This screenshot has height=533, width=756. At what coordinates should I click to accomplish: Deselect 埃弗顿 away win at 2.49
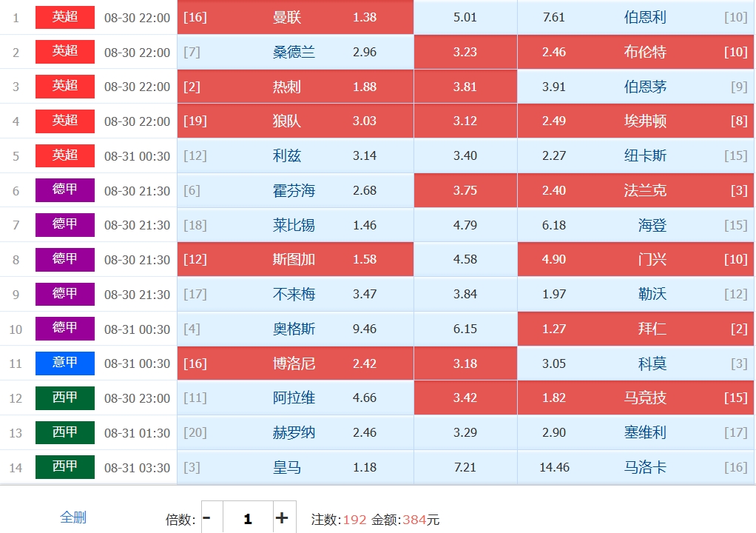pos(635,121)
